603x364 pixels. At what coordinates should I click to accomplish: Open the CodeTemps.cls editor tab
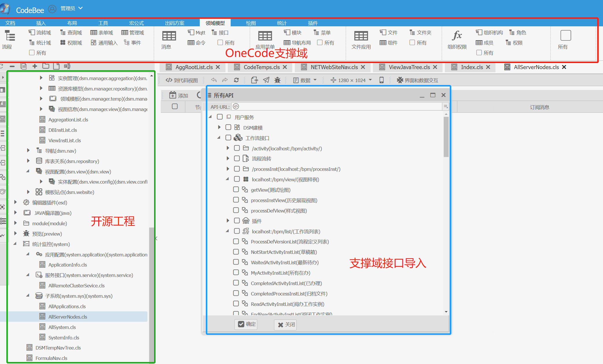click(x=261, y=67)
